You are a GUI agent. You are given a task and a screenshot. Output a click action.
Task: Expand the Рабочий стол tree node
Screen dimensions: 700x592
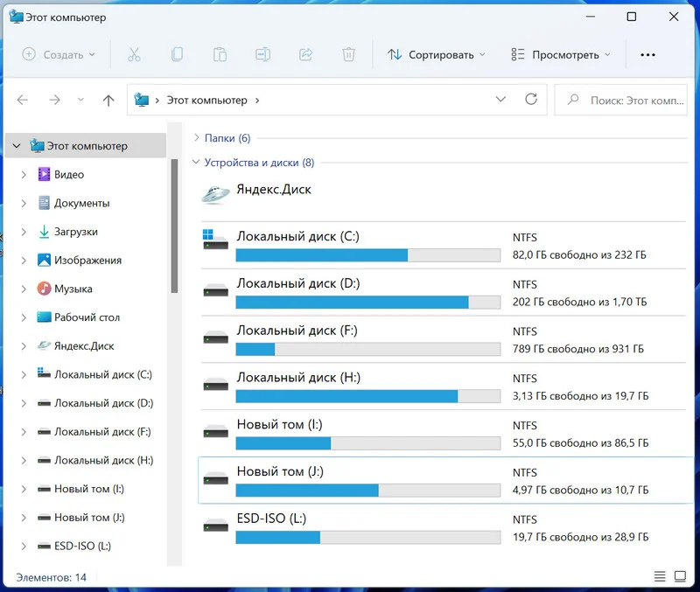pyautogui.click(x=24, y=317)
